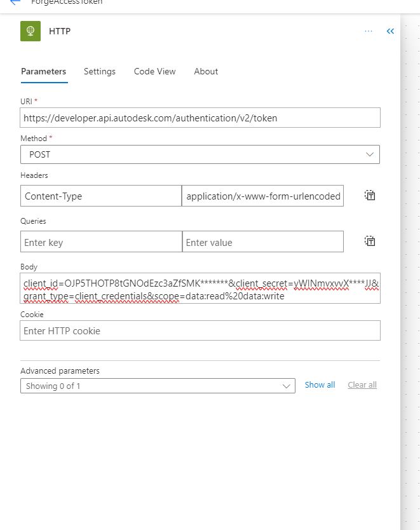Click the Content-Type header key field
Image resolution: width=420 pixels, height=530 pixels.
pos(101,196)
